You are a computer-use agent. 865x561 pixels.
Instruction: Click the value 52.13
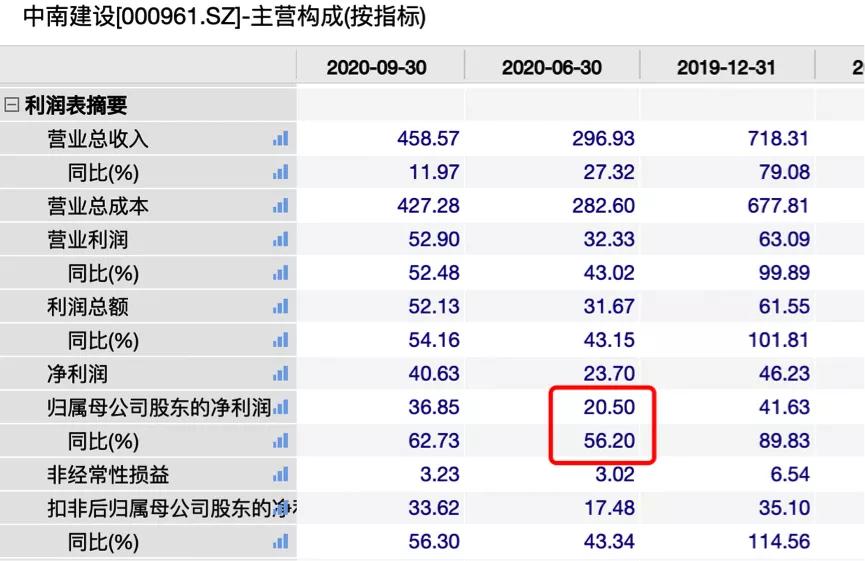pyautogui.click(x=434, y=306)
